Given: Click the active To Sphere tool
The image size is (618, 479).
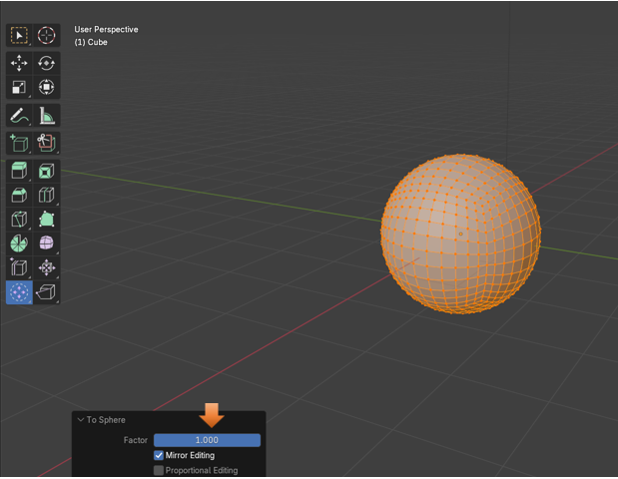Looking at the screenshot, I should 19,292.
